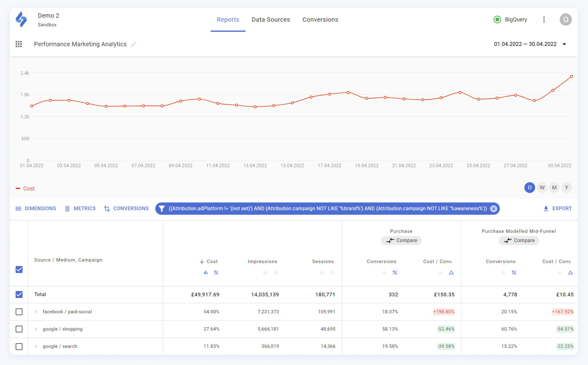The height and width of the screenshot is (365, 588).
Task: Click the attribution filter expression chip
Action: click(x=328, y=208)
